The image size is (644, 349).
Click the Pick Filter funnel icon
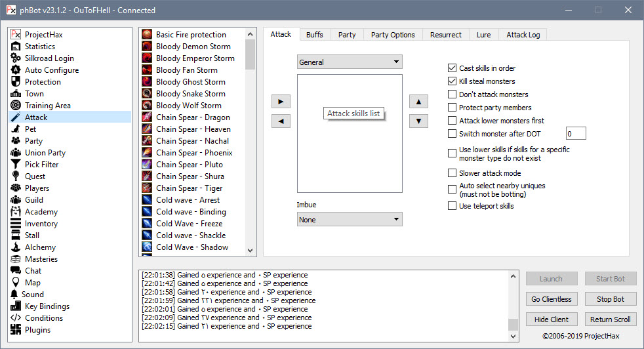pos(16,165)
